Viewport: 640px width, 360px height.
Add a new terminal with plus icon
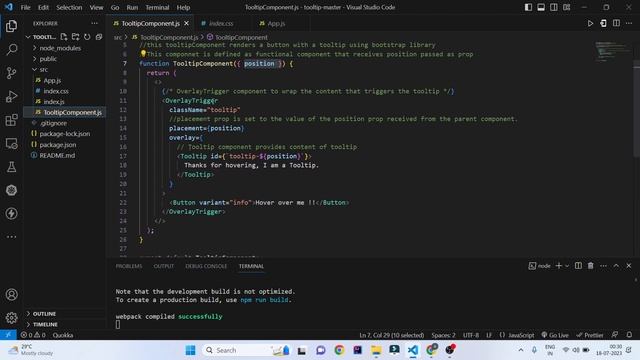558,266
